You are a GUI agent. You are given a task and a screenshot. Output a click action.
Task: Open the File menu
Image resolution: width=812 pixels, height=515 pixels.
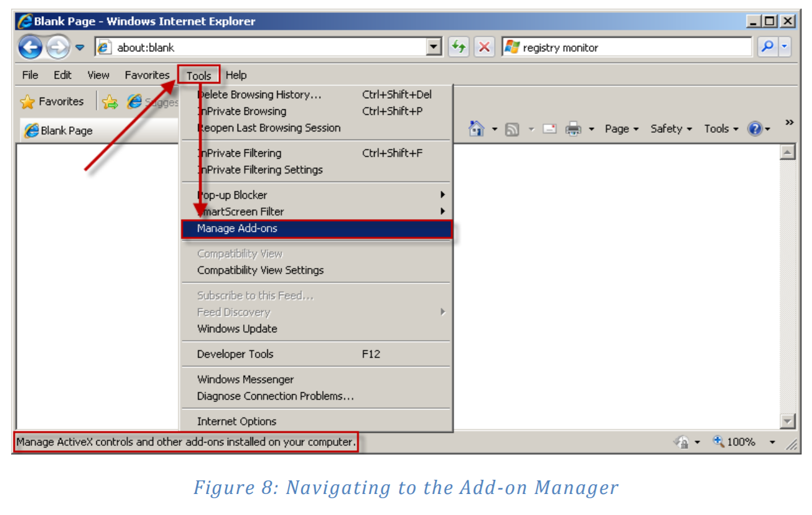(x=30, y=75)
